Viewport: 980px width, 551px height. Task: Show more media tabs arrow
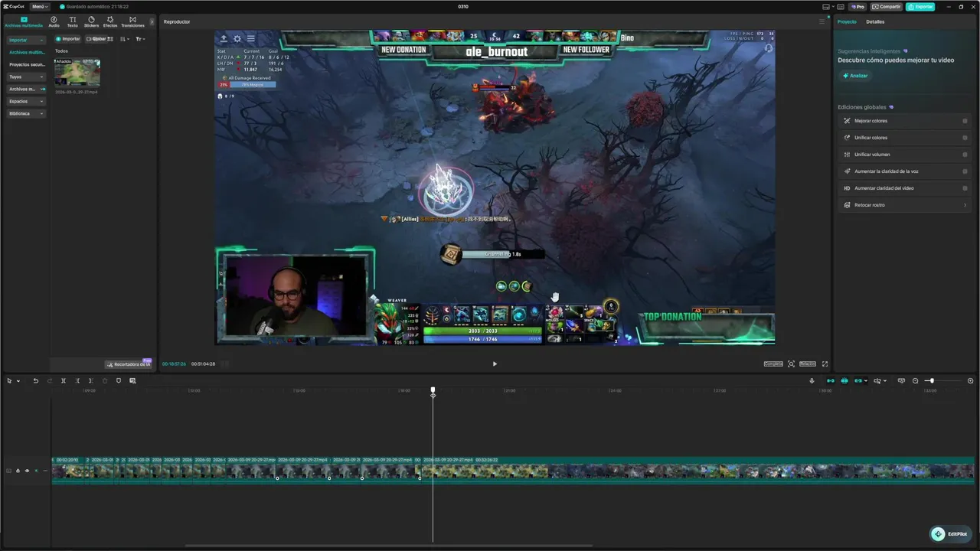[x=152, y=21]
